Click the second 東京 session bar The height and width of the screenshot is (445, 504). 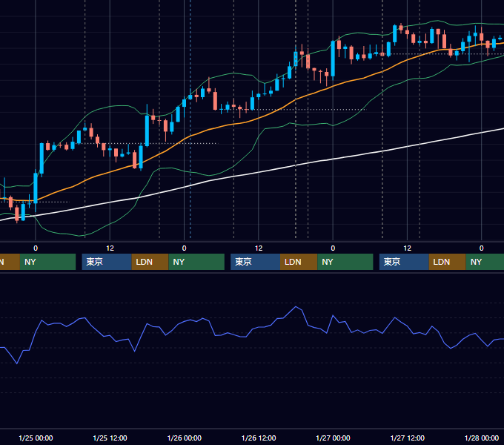pyautogui.click(x=255, y=262)
